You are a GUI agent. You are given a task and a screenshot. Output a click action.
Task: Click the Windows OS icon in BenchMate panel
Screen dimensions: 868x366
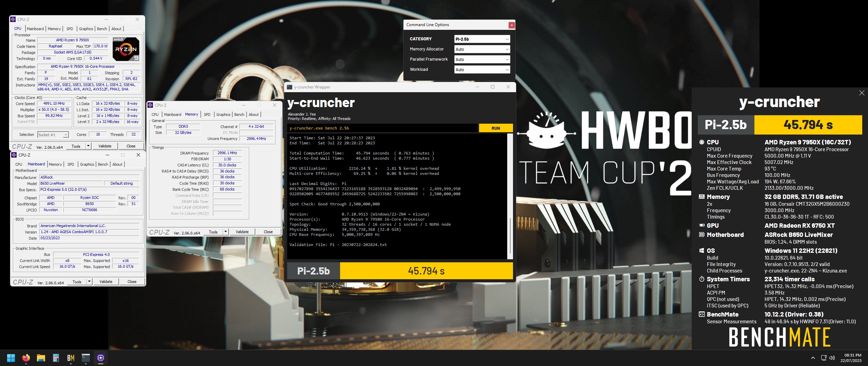(x=702, y=250)
